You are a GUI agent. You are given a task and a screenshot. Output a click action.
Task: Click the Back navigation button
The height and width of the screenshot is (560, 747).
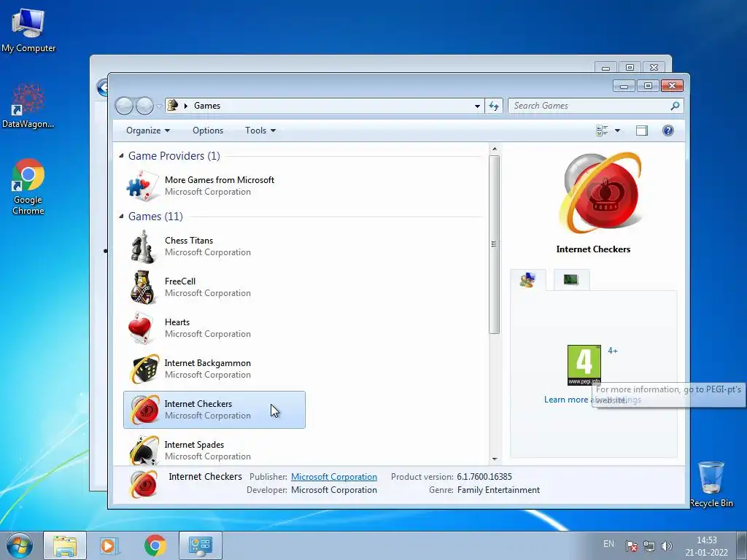click(x=124, y=106)
